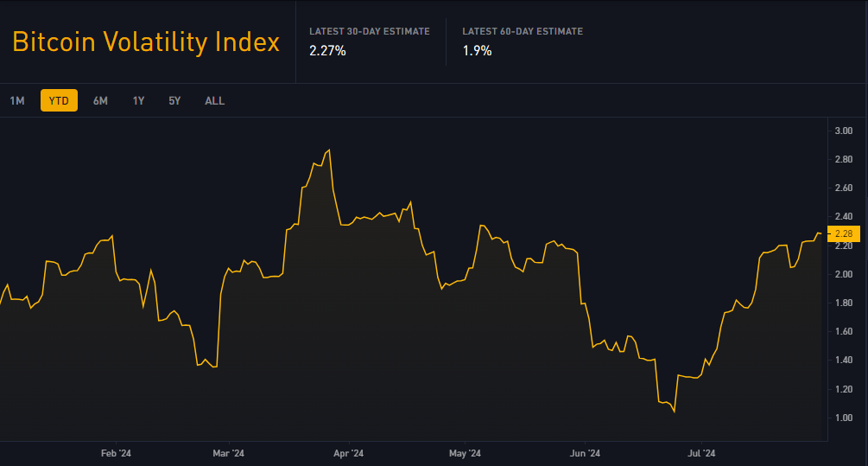Select the 1M time range
Viewport: 868px width, 466px height.
pyautogui.click(x=17, y=101)
